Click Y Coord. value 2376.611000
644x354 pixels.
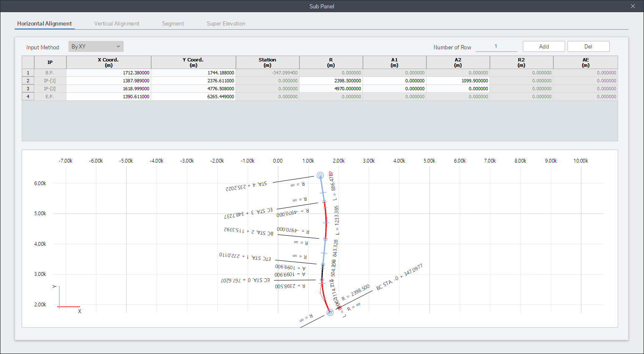pyautogui.click(x=193, y=81)
